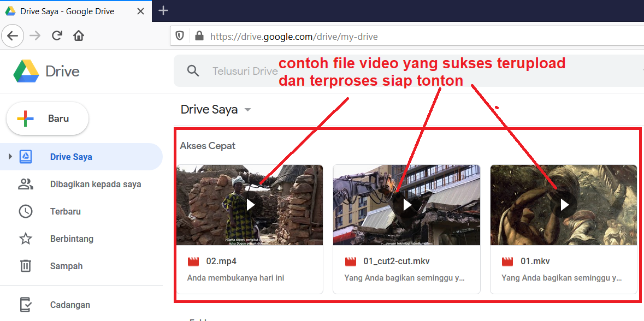
Task: Click the browser back arrow
Action: click(x=13, y=36)
